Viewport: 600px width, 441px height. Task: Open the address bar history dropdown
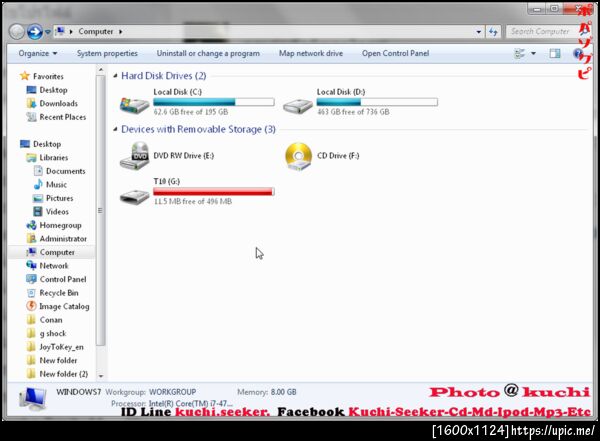tap(479, 32)
